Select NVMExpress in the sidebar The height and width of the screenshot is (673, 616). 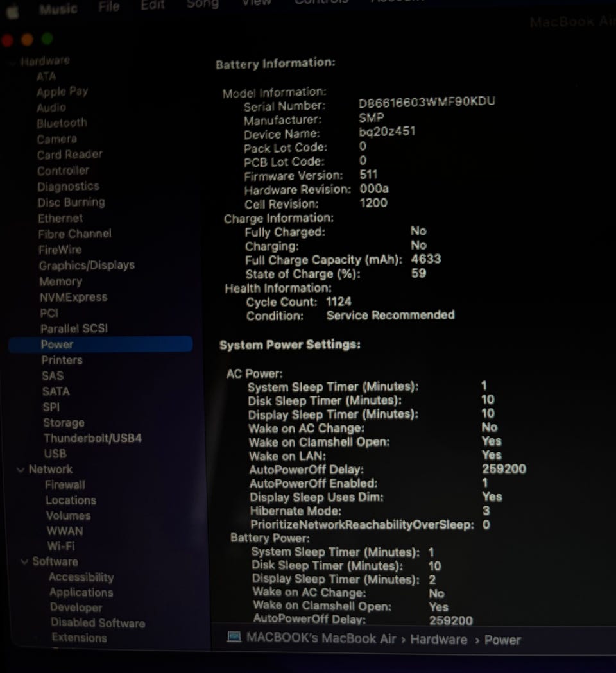point(73,297)
